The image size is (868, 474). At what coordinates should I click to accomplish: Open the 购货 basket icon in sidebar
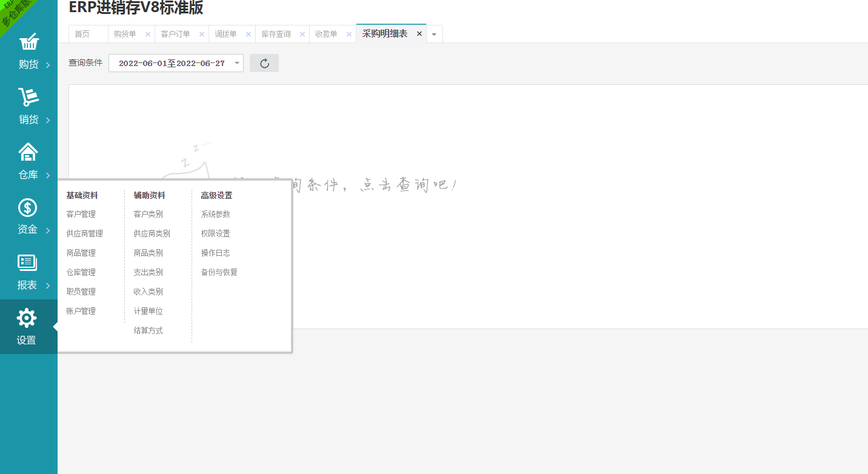[x=28, y=42]
